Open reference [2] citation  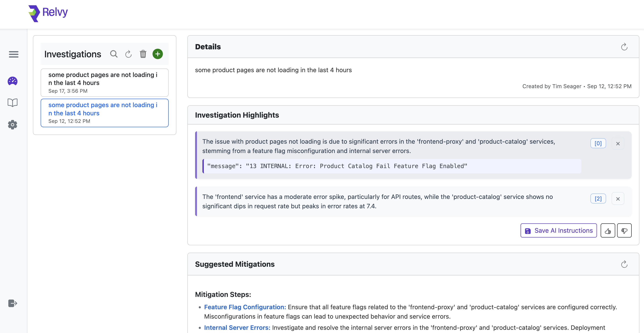click(x=598, y=199)
